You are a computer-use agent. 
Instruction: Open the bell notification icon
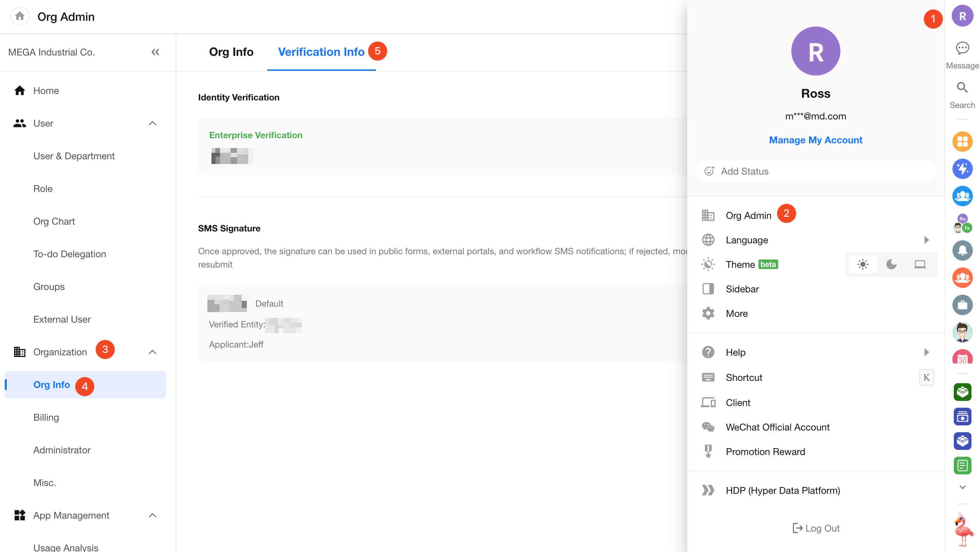(962, 250)
